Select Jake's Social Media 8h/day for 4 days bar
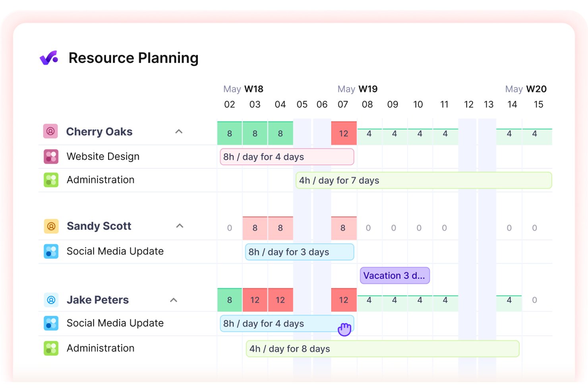588x392 pixels. tap(287, 324)
